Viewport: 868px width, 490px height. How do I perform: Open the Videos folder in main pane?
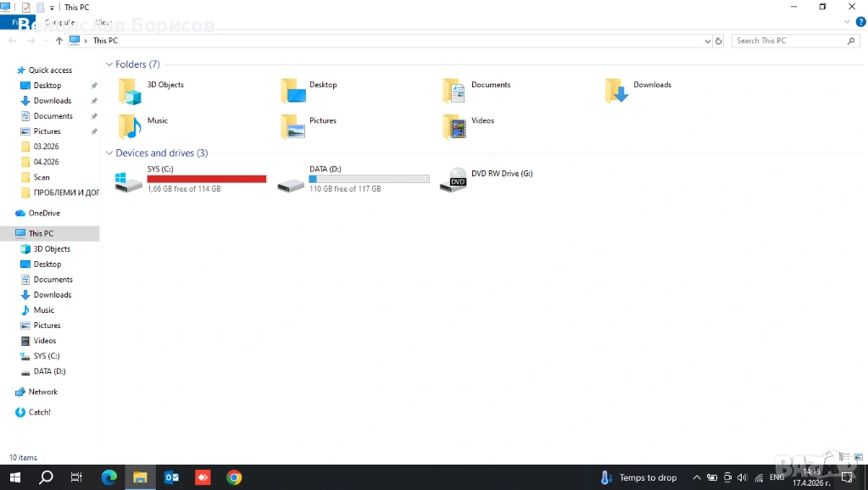(x=454, y=125)
